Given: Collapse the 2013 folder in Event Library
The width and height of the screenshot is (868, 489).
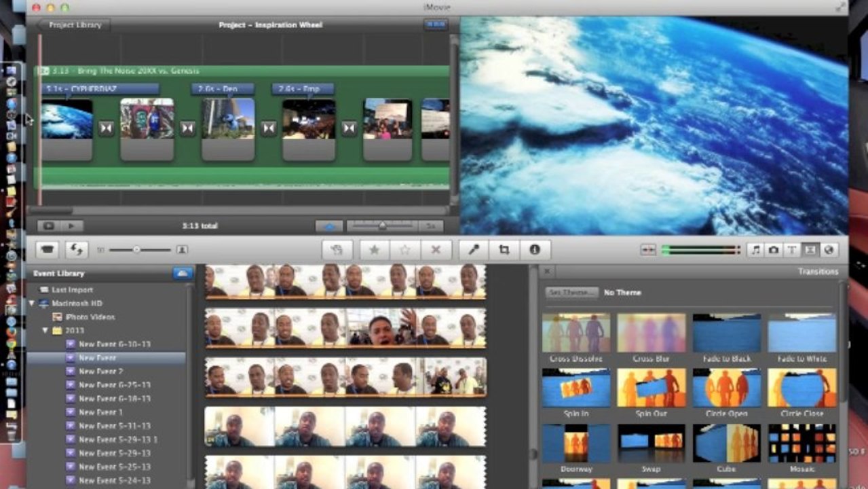Looking at the screenshot, I should pyautogui.click(x=45, y=331).
